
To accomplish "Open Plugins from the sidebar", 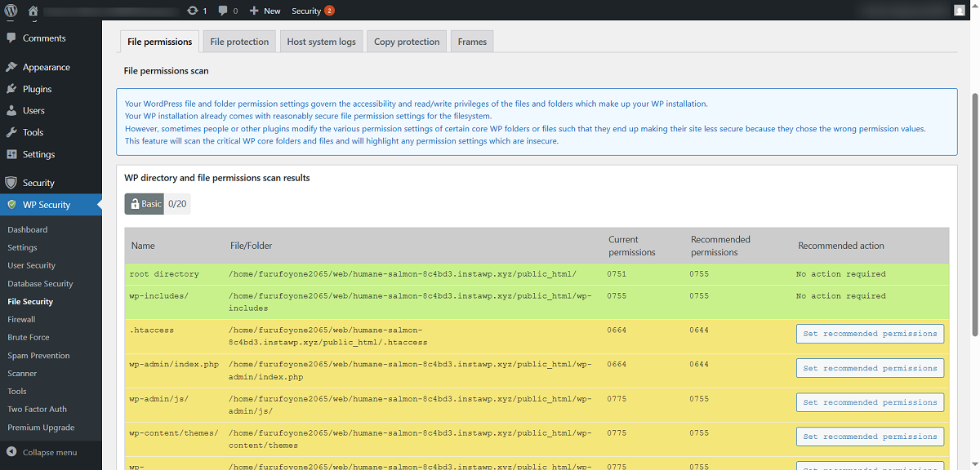I will click(x=37, y=89).
